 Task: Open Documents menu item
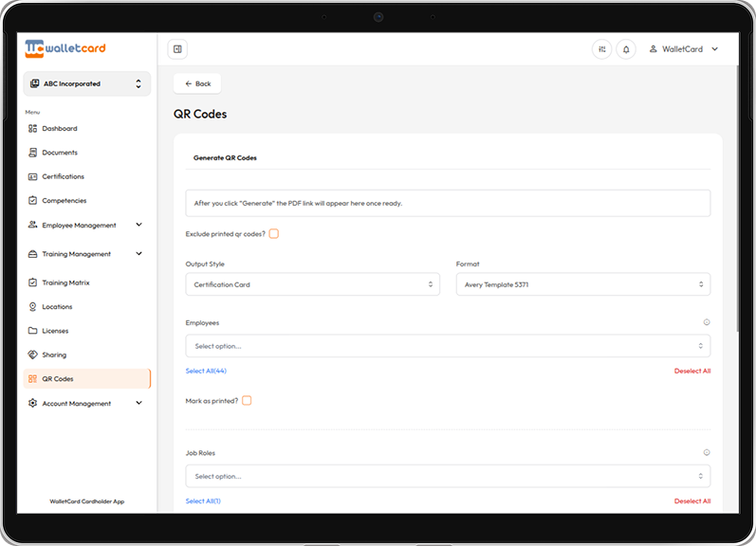pyautogui.click(x=86, y=153)
